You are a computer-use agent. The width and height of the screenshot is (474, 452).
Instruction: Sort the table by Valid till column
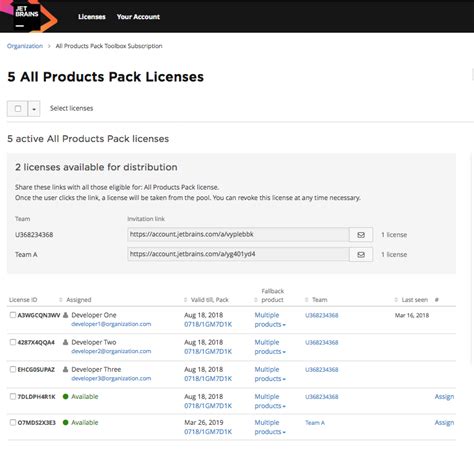coord(207,300)
